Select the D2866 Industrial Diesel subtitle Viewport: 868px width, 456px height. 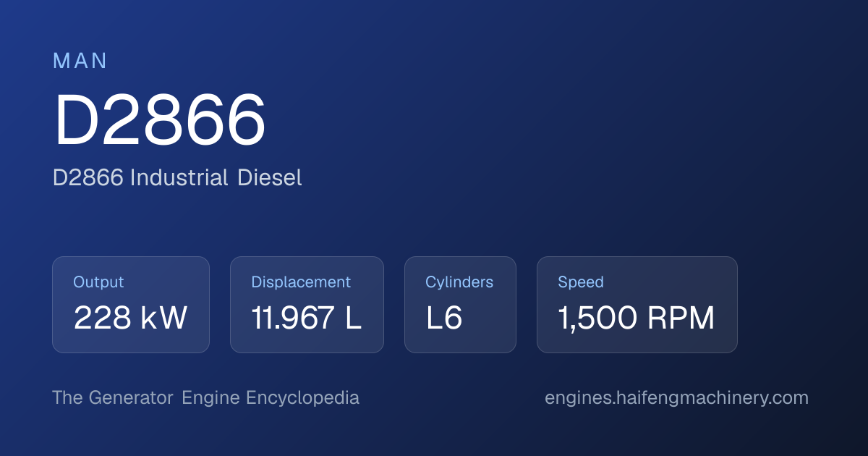pos(177,177)
